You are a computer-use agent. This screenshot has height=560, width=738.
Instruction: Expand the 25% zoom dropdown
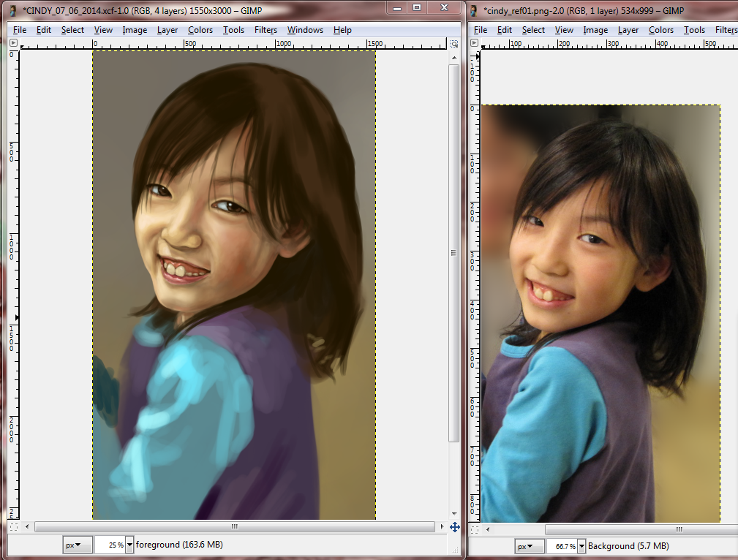[x=130, y=545]
